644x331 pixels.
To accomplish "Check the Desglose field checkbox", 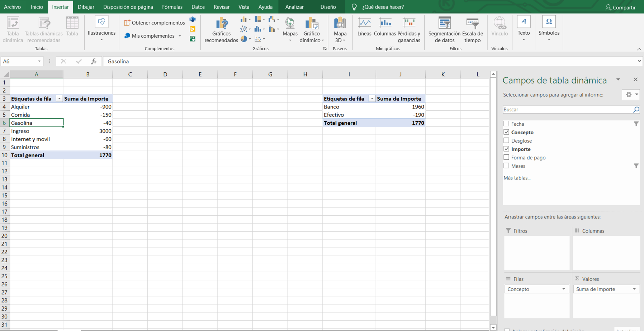I will click(x=506, y=140).
